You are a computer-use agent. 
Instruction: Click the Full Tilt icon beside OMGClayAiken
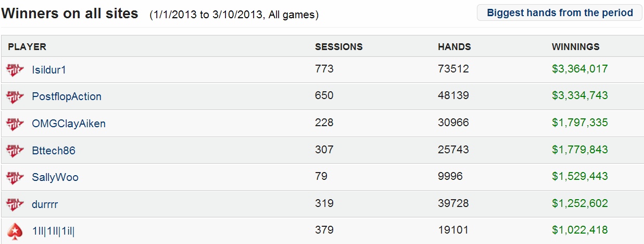point(15,124)
